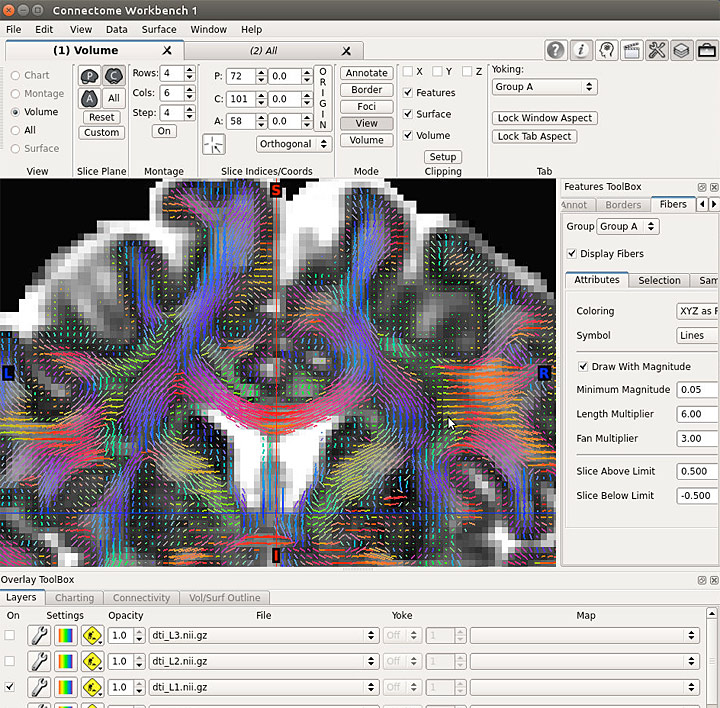Enable the dti_L2.nii.gz layer checkbox
The image size is (720, 708).
tap(10, 661)
